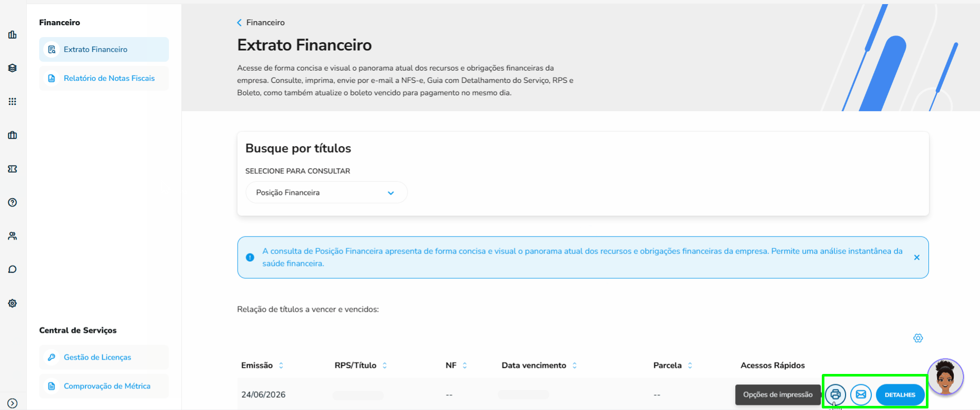Open the users sidebar icon
The image size is (980, 410).
pos(12,236)
